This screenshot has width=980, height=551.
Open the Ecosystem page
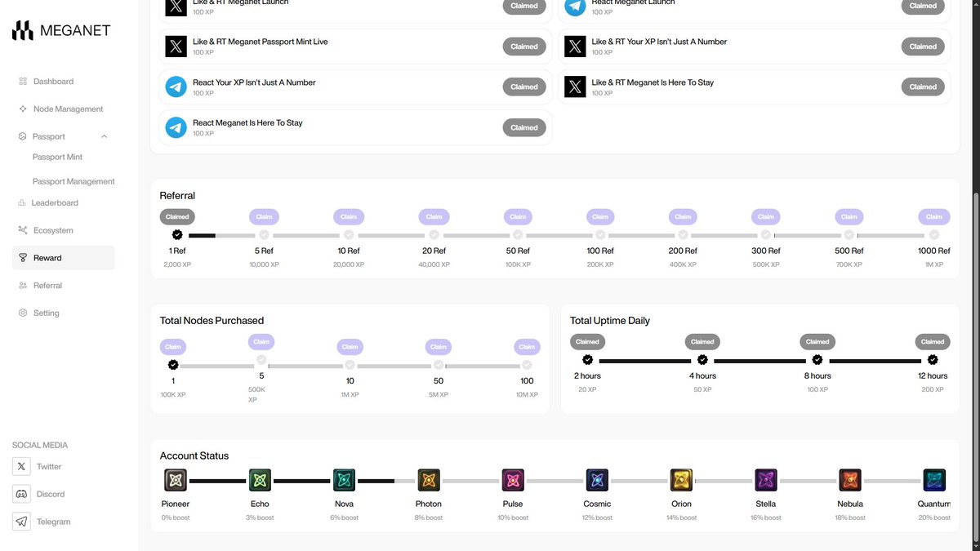pyautogui.click(x=53, y=230)
